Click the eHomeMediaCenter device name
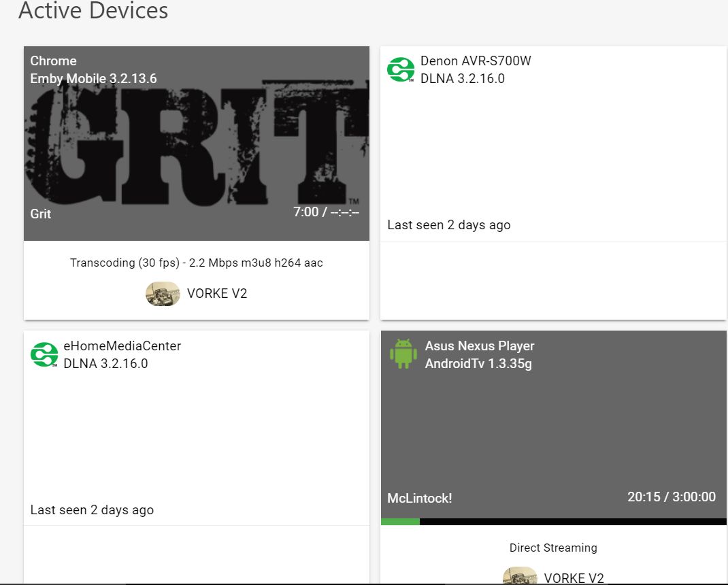This screenshot has width=728, height=585. [122, 346]
